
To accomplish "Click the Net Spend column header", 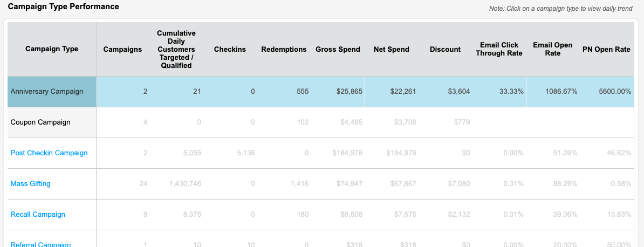I will click(392, 49).
